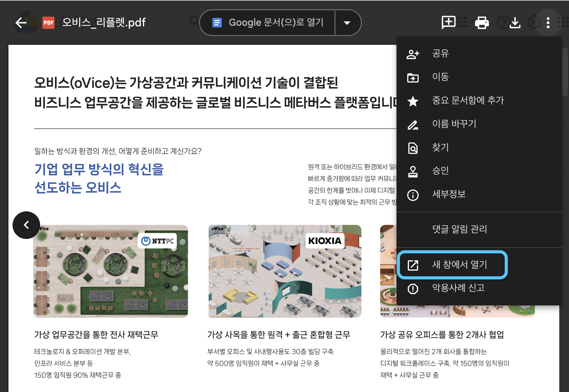The image size is (569, 392).
Task: Click the Google Docs icon in open button
Action: (x=217, y=23)
